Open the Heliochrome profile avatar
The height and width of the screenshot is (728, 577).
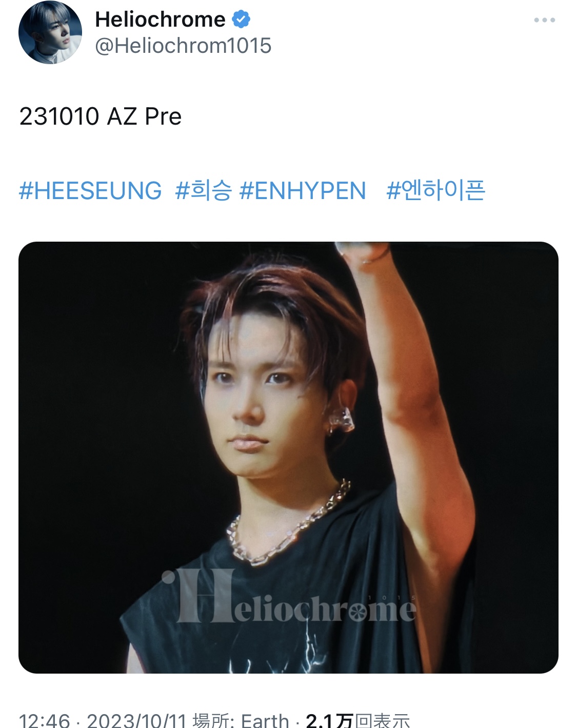point(50,32)
